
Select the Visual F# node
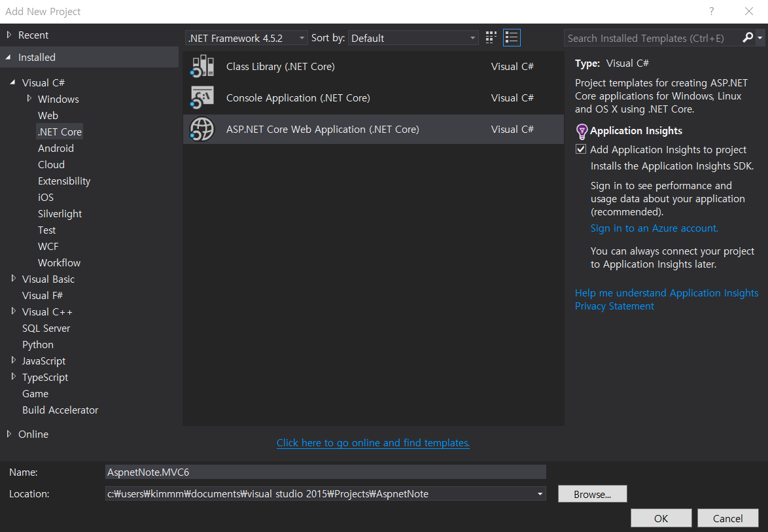42,296
